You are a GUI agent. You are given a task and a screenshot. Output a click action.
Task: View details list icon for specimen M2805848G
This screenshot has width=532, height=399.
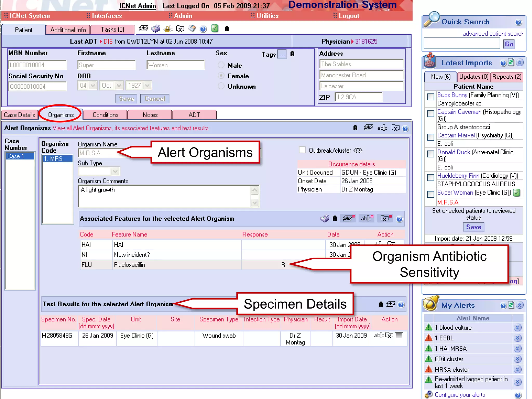[x=399, y=335]
